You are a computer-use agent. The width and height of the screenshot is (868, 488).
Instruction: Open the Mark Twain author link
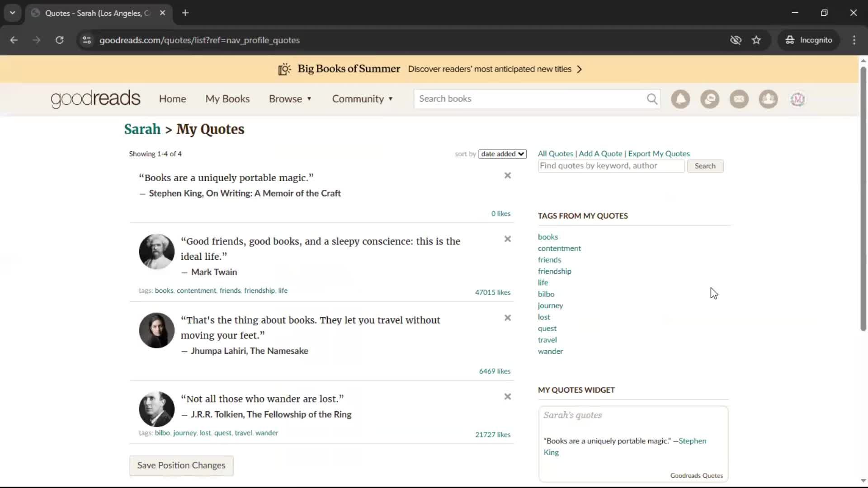click(214, 272)
